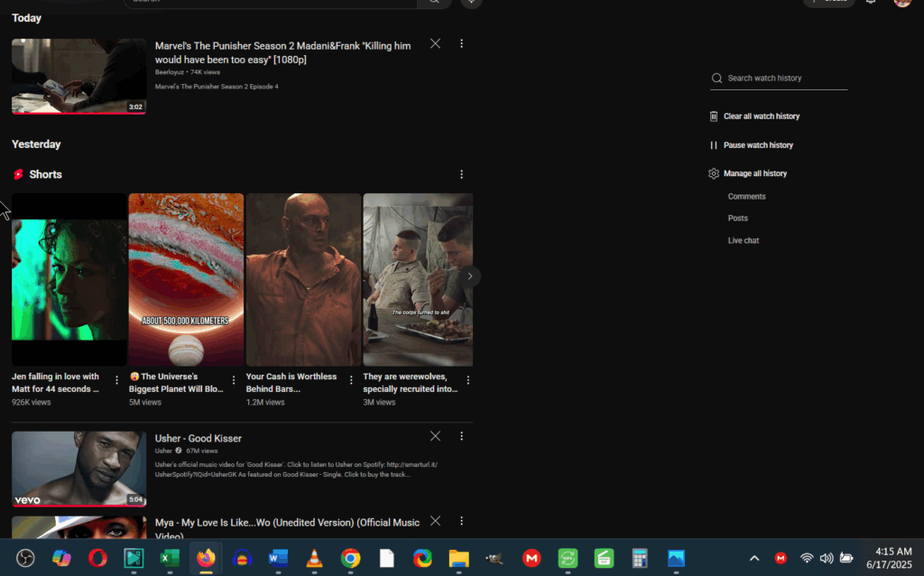
Task: Open more options for the Mya video
Action: [x=461, y=521]
